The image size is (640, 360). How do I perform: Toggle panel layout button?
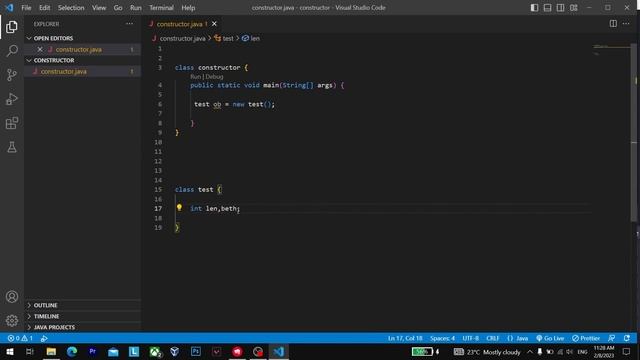[x=547, y=8]
